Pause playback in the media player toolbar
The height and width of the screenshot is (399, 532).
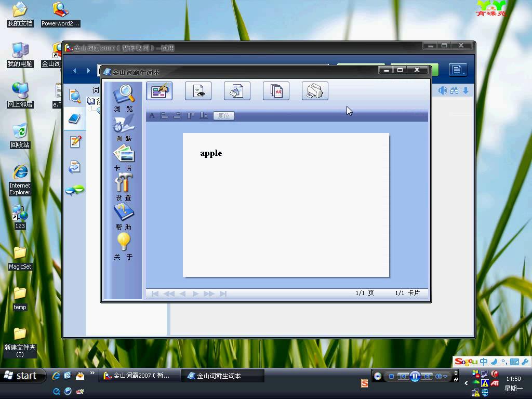coord(415,376)
